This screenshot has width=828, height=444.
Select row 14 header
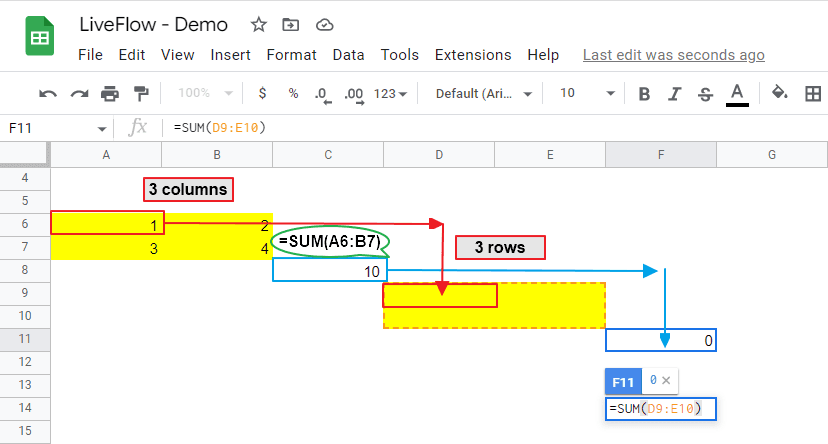(25, 408)
